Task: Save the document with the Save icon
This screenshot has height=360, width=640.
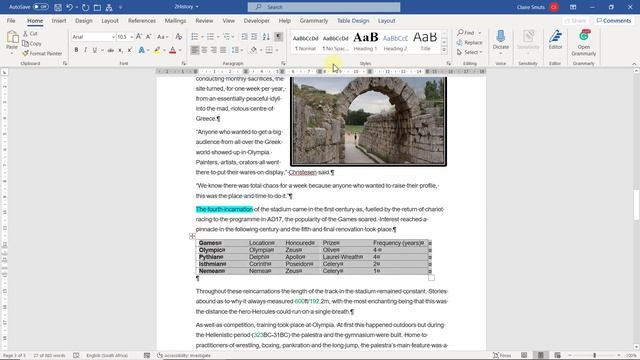Action: coord(58,7)
